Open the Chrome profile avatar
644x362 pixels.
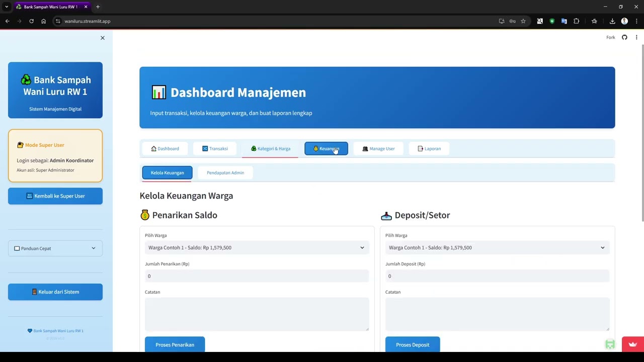pos(624,21)
